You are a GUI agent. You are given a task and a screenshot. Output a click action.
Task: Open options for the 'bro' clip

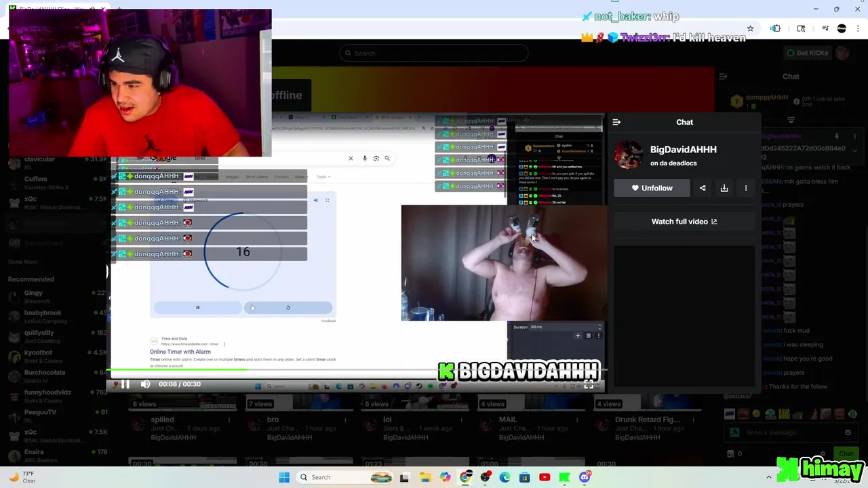pyautogui.click(x=345, y=420)
